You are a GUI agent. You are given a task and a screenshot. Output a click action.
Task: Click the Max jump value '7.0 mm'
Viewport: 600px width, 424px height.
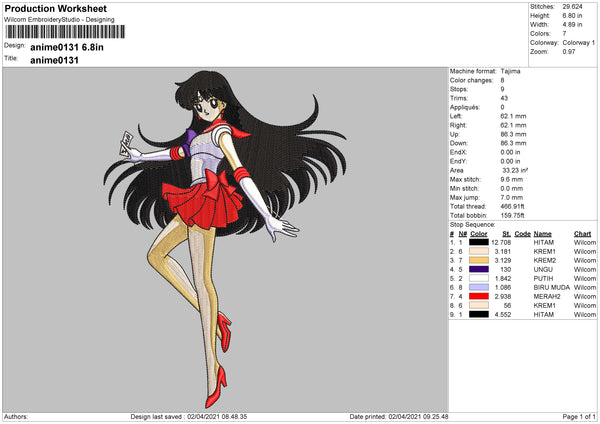pyautogui.click(x=512, y=197)
